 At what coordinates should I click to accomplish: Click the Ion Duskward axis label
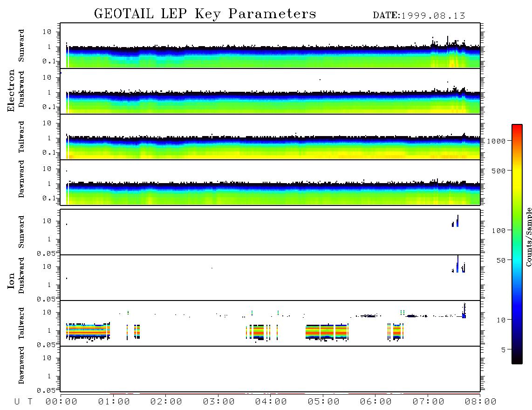[x=21, y=275]
